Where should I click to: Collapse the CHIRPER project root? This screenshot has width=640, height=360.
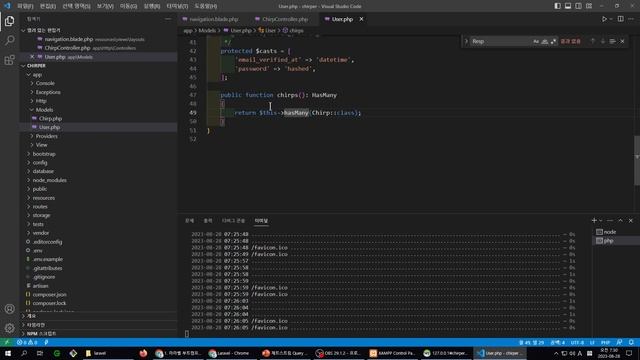(23, 65)
